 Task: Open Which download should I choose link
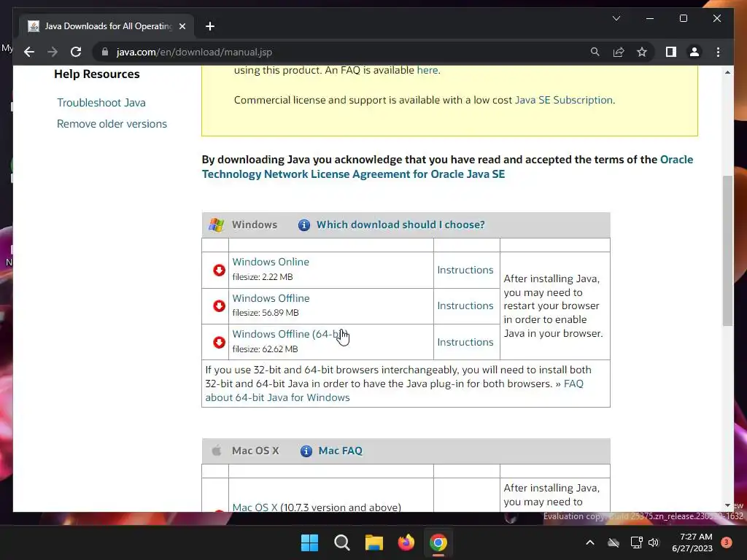[x=400, y=225]
